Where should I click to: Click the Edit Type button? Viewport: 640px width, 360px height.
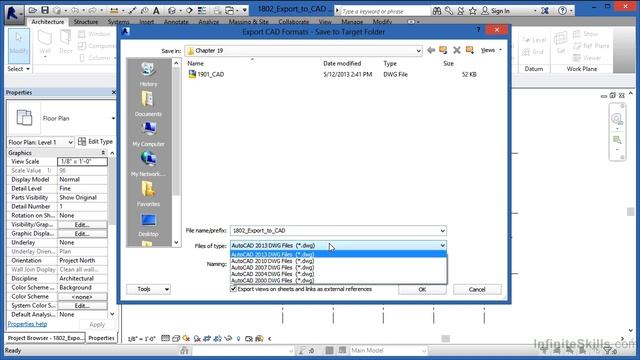pyautogui.click(x=96, y=142)
